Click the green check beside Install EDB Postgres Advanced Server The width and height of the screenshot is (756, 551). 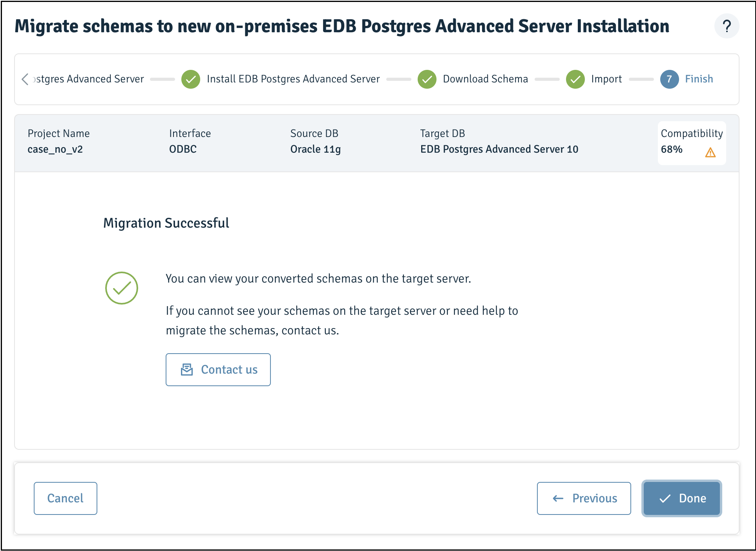[x=191, y=79]
